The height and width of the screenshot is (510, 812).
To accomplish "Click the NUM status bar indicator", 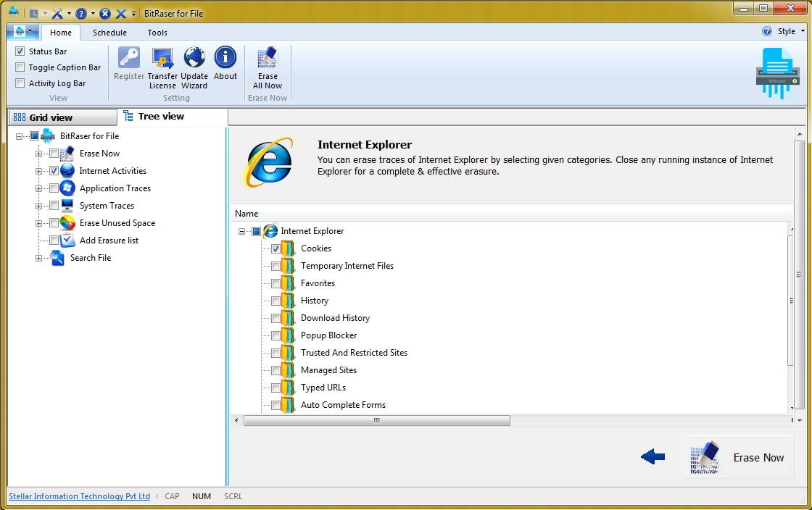I will (202, 496).
